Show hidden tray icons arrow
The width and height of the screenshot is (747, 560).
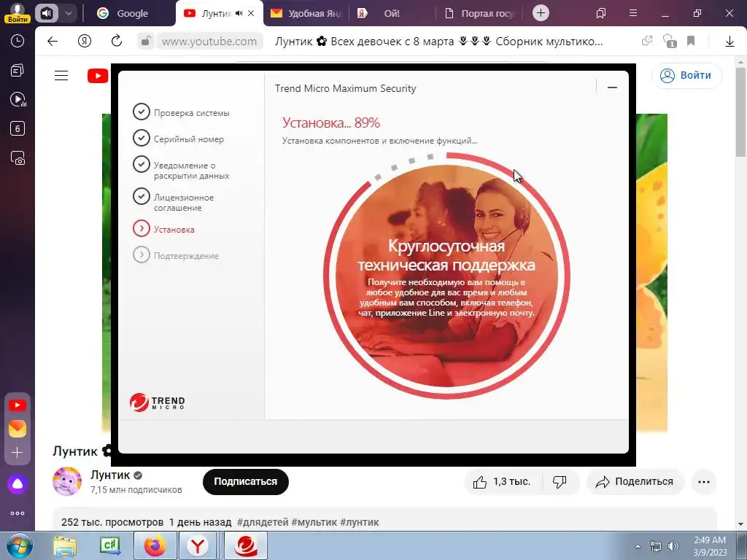pos(638,546)
